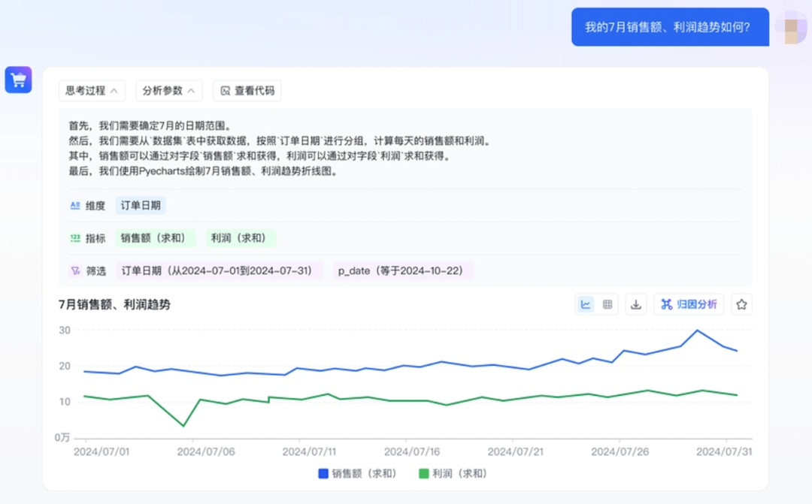812x504 pixels.
Task: Click the p_date filter tag
Action: 403,270
